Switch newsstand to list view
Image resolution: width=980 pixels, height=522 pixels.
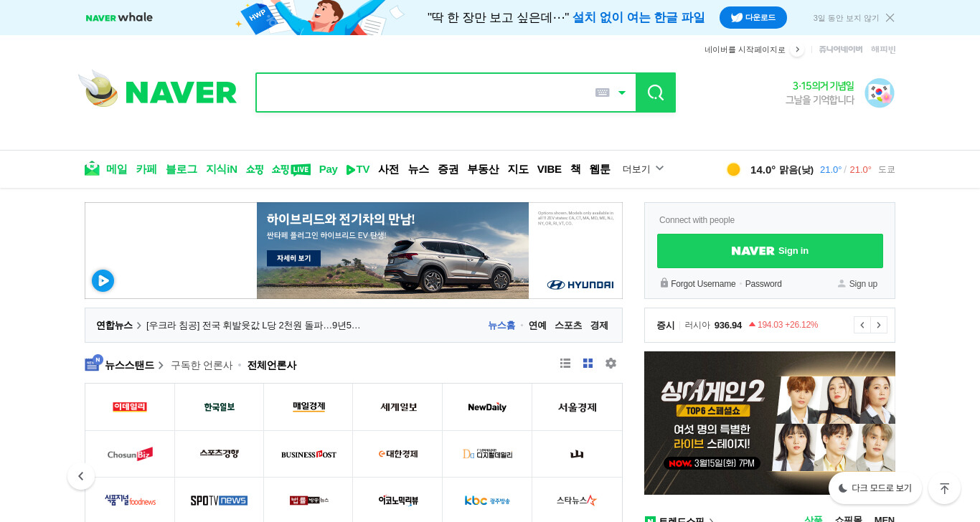click(565, 364)
